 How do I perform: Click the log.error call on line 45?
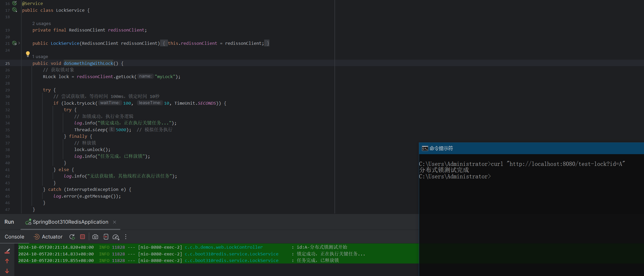(x=87, y=196)
